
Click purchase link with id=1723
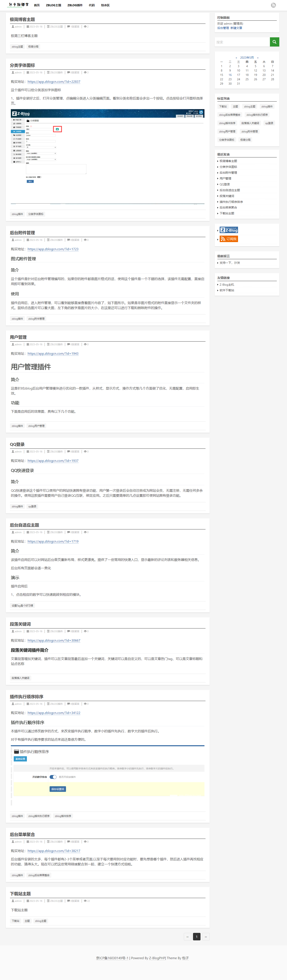point(53,249)
